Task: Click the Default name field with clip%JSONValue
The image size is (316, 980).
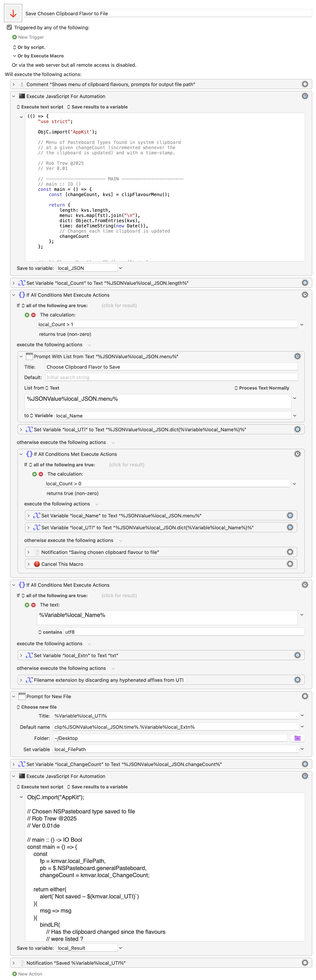Action: coord(176,727)
